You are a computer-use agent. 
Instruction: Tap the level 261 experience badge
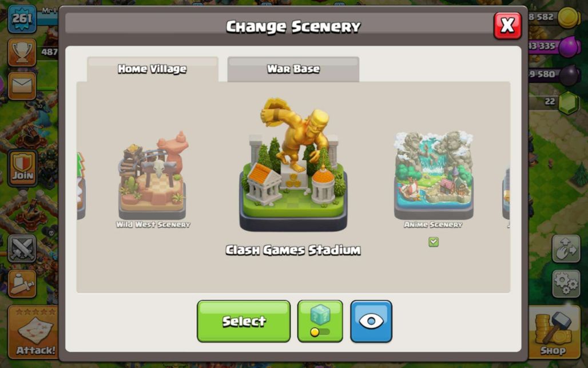point(22,18)
